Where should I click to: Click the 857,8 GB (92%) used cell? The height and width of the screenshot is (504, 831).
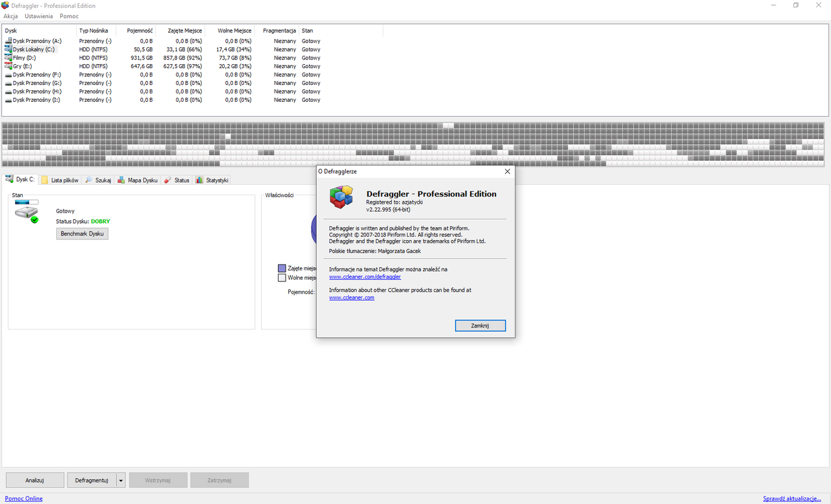(182, 58)
